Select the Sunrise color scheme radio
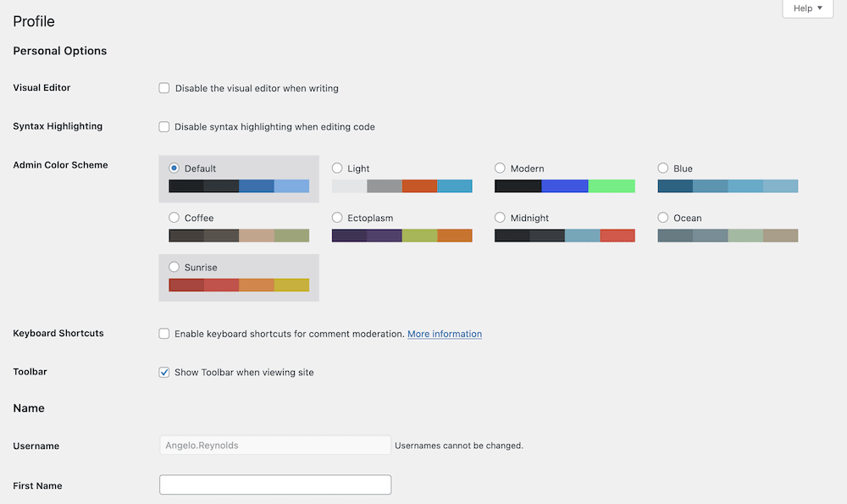The image size is (847, 504). 174,267
